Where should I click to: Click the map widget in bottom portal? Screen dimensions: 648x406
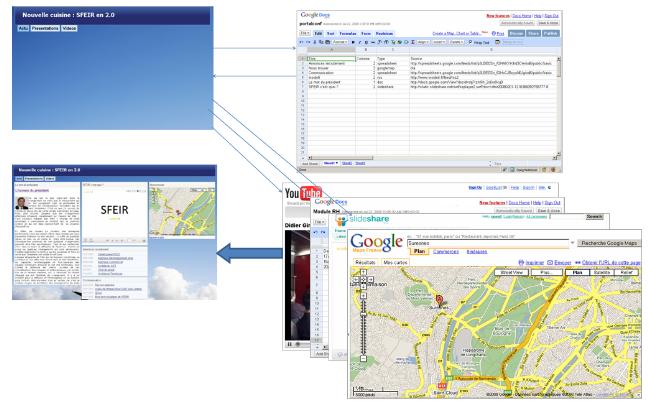pyautogui.click(x=182, y=212)
